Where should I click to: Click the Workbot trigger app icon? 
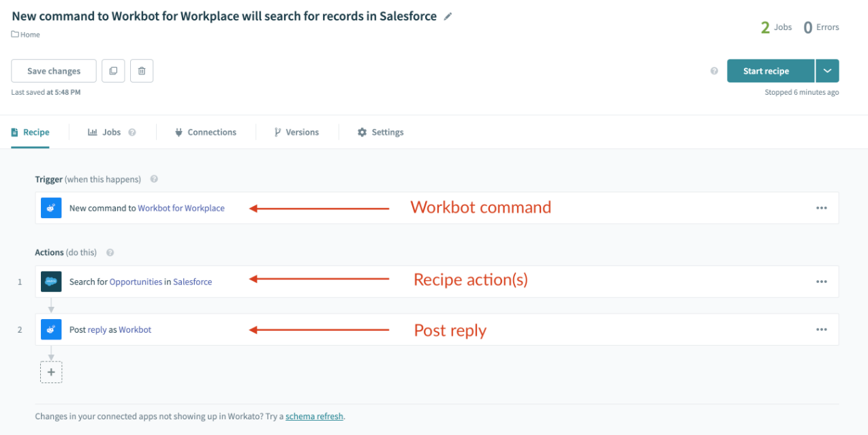coord(51,207)
